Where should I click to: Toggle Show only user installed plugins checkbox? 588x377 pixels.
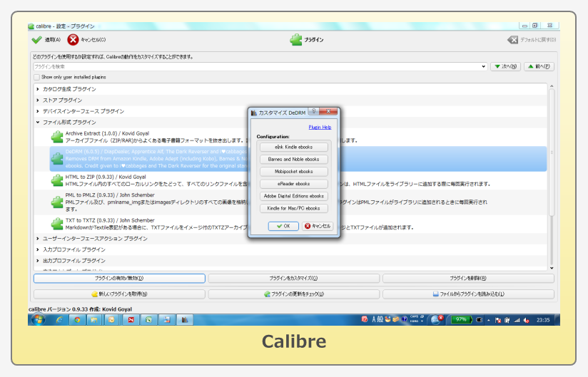pos(36,77)
